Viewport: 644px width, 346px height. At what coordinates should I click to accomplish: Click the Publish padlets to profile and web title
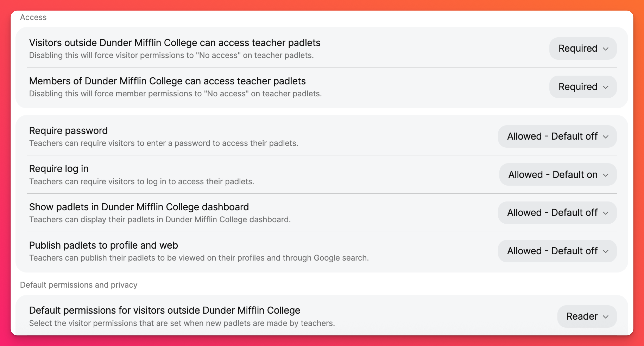click(103, 245)
